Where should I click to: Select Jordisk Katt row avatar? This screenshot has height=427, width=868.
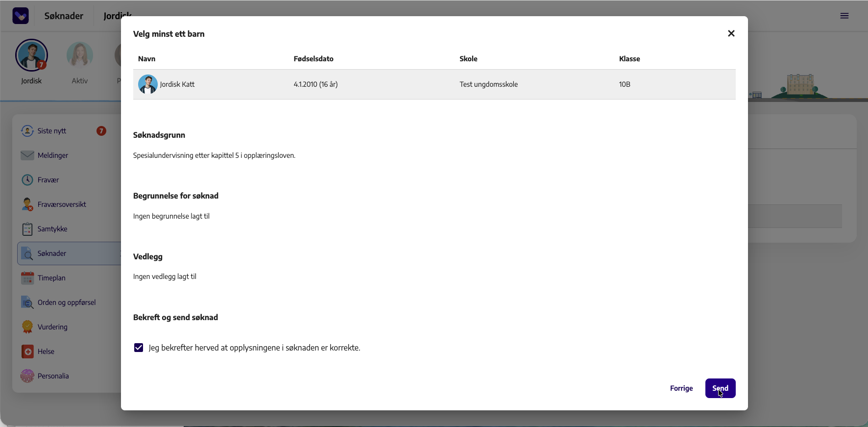147,84
